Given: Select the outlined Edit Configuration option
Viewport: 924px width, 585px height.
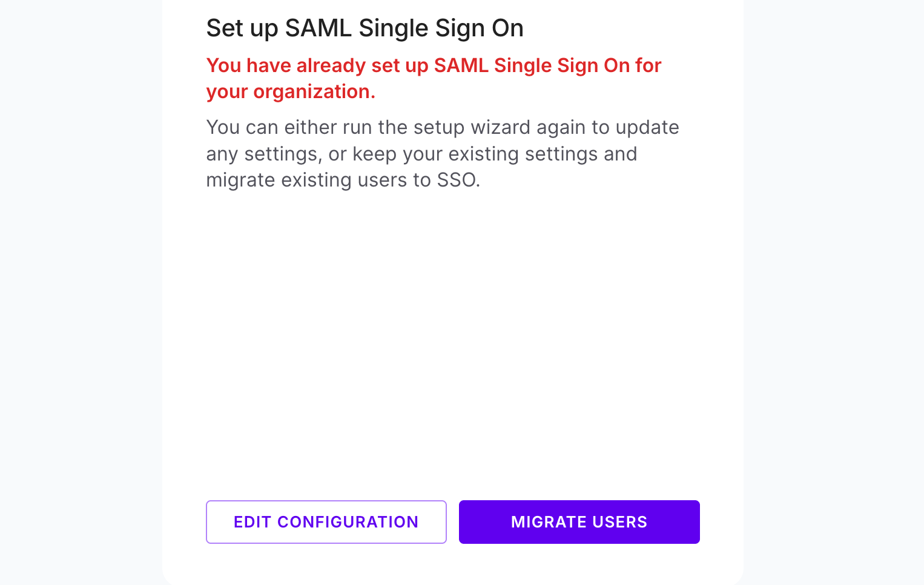Looking at the screenshot, I should 326,522.
